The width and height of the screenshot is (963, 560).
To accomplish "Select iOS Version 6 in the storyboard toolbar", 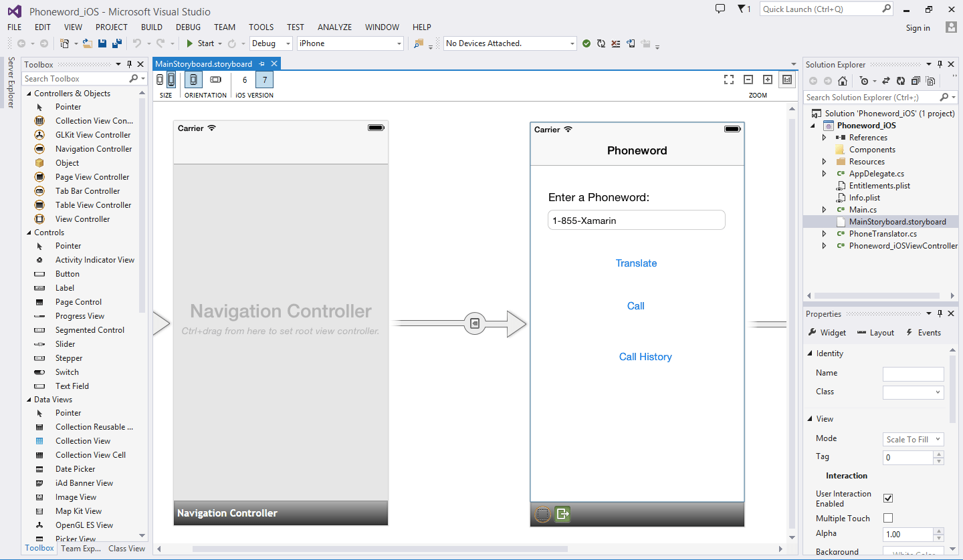I will (x=245, y=79).
